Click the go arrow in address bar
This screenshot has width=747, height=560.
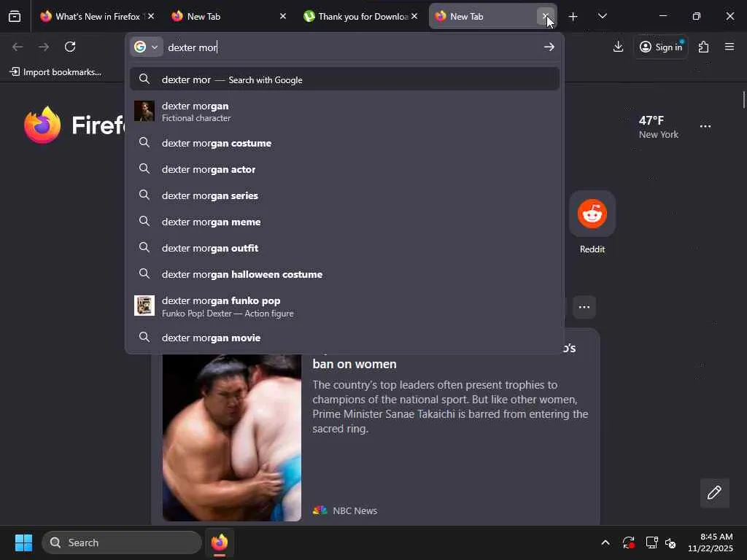pyautogui.click(x=549, y=47)
